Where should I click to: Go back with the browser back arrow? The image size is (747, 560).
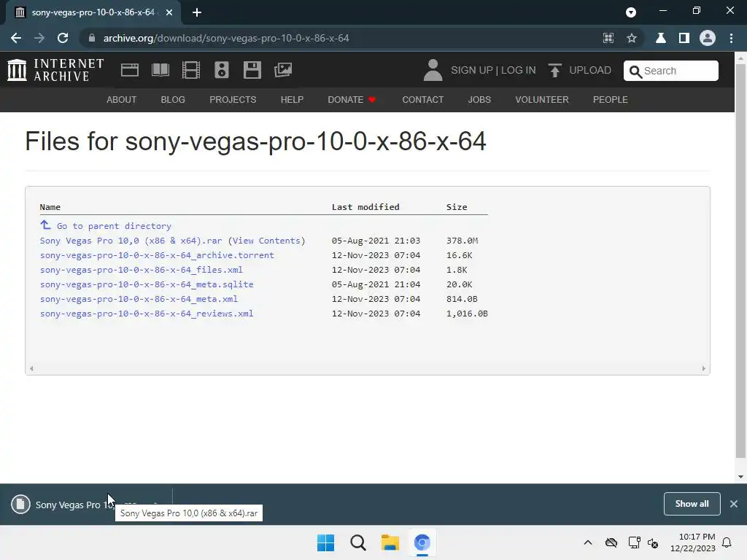[16, 38]
